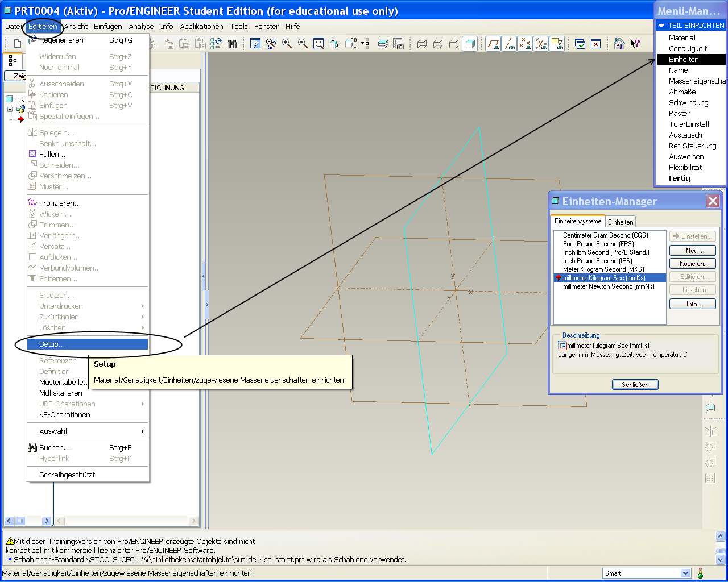Open the Einfügen menu

[x=108, y=26]
